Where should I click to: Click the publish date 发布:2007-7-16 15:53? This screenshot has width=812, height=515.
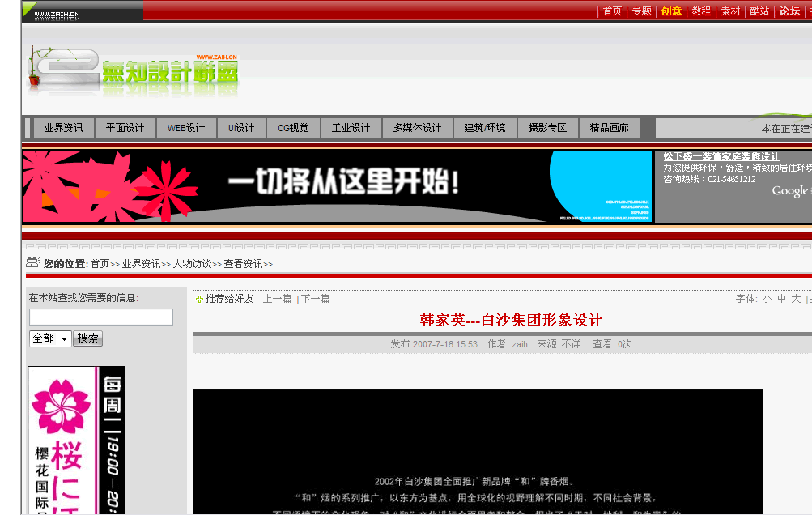tap(434, 344)
